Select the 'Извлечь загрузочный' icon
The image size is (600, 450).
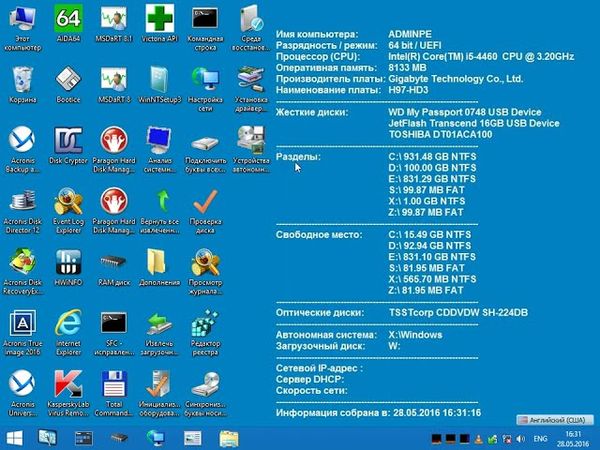160,332
